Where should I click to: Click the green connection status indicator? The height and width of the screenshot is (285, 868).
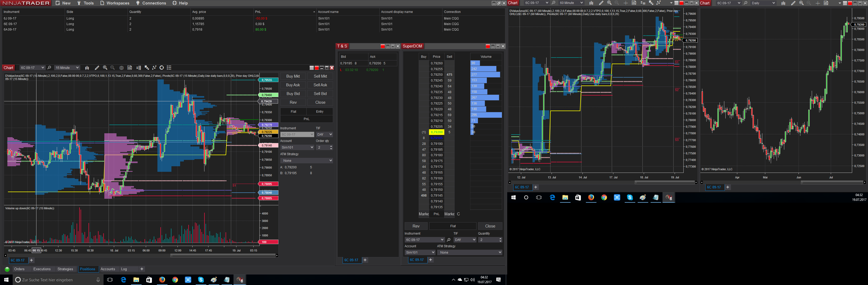[7, 269]
